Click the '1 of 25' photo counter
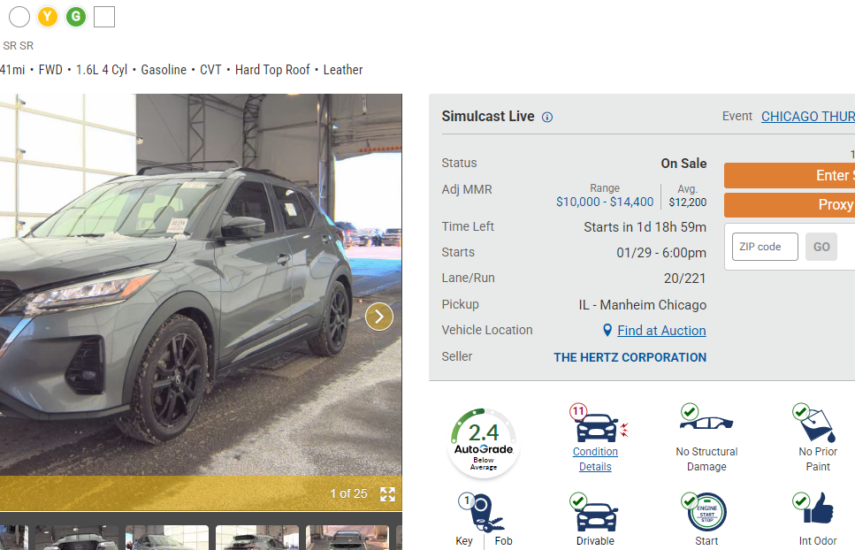This screenshot has height=550, width=855. (348, 494)
